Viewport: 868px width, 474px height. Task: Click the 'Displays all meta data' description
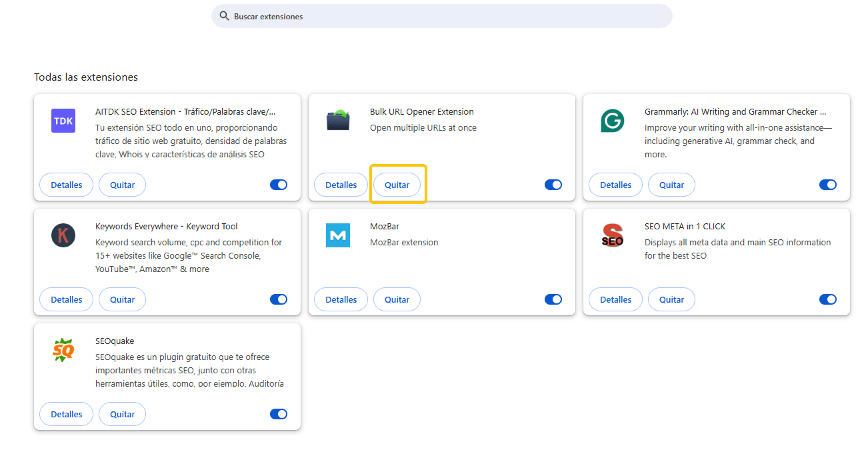pyautogui.click(x=738, y=249)
